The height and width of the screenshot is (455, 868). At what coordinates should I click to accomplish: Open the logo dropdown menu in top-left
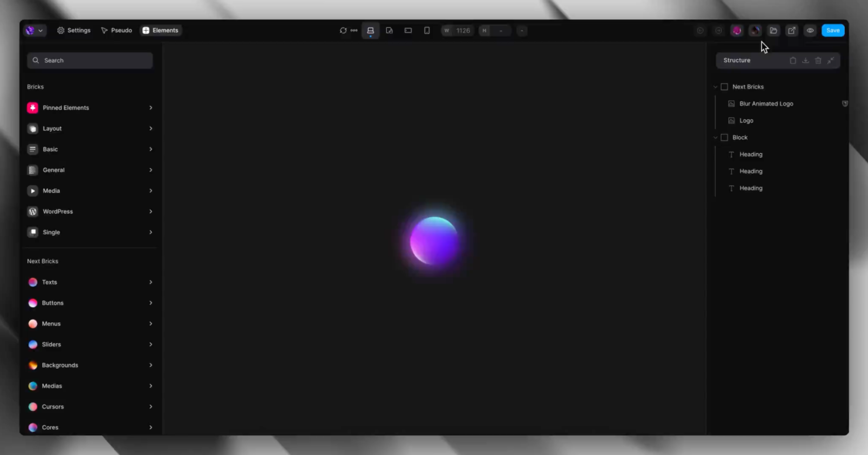click(35, 31)
